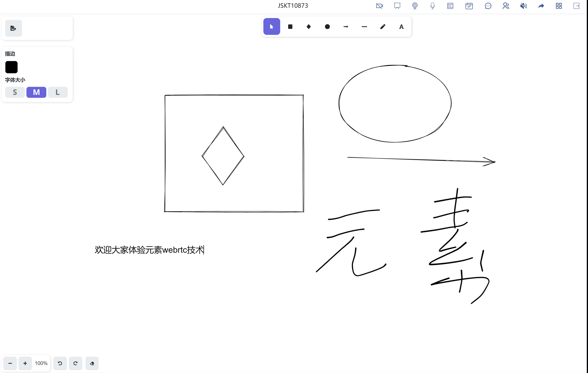The image size is (588, 373).
Task: Select the straight line tool
Action: click(x=364, y=27)
